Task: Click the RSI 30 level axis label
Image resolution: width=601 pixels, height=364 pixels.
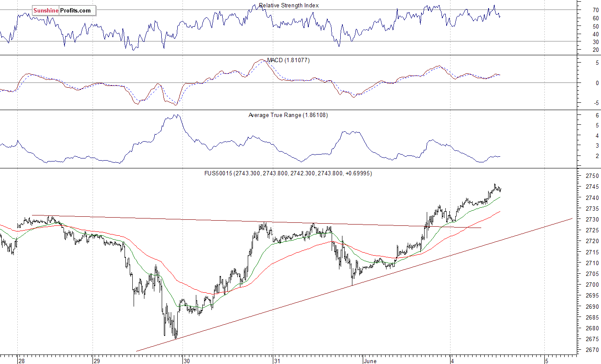Action: (596, 42)
